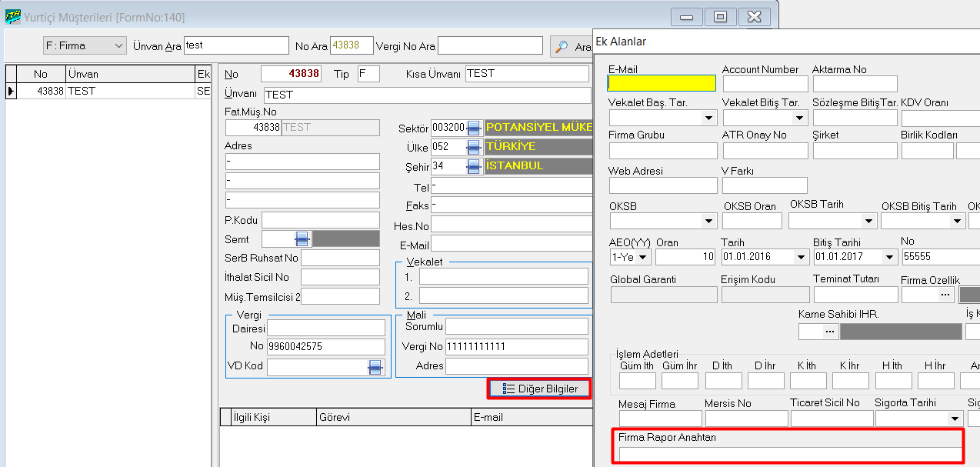Viewport: 980px width, 467px height.
Task: Click the Account Number field
Action: (765, 84)
